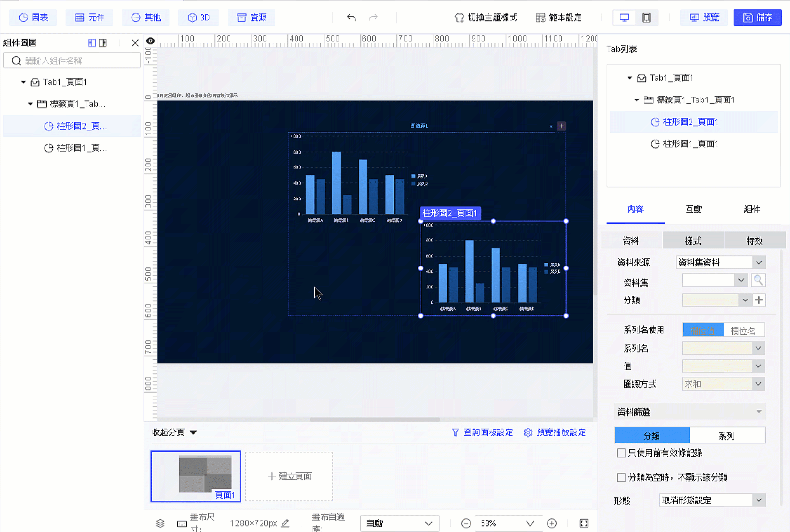Open the 其他 menu
790x532 pixels.
[x=146, y=18]
